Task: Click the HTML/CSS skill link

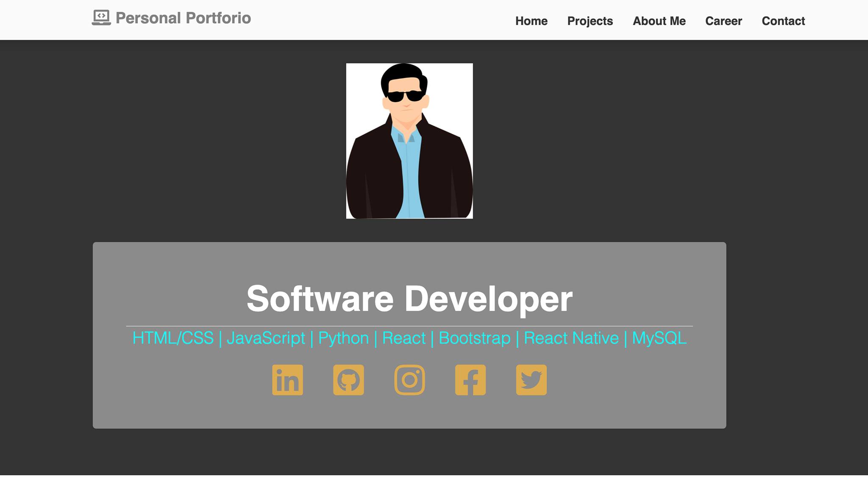Action: (x=173, y=338)
